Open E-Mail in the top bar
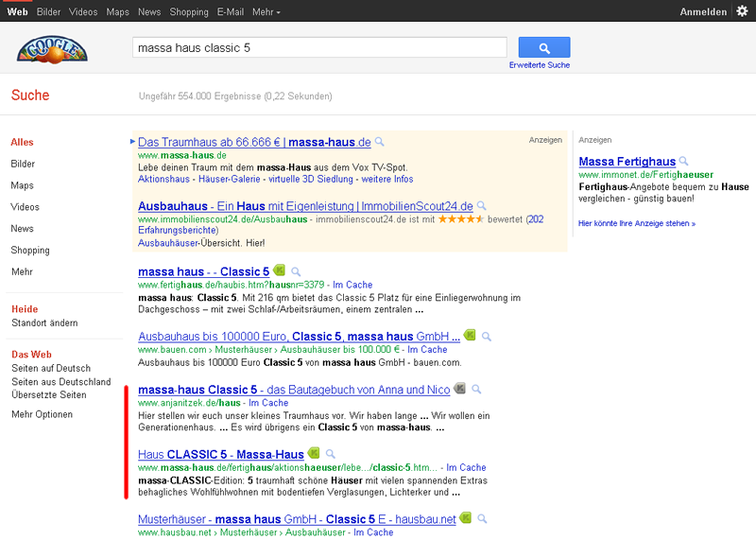Image resolution: width=756 pixels, height=540 pixels. (x=231, y=11)
